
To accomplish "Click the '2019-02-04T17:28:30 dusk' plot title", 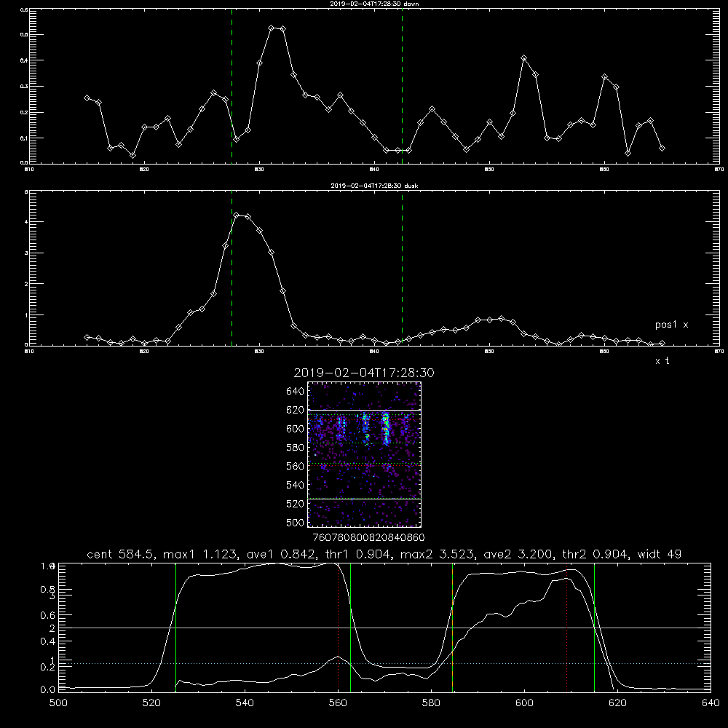I will tap(374, 186).
